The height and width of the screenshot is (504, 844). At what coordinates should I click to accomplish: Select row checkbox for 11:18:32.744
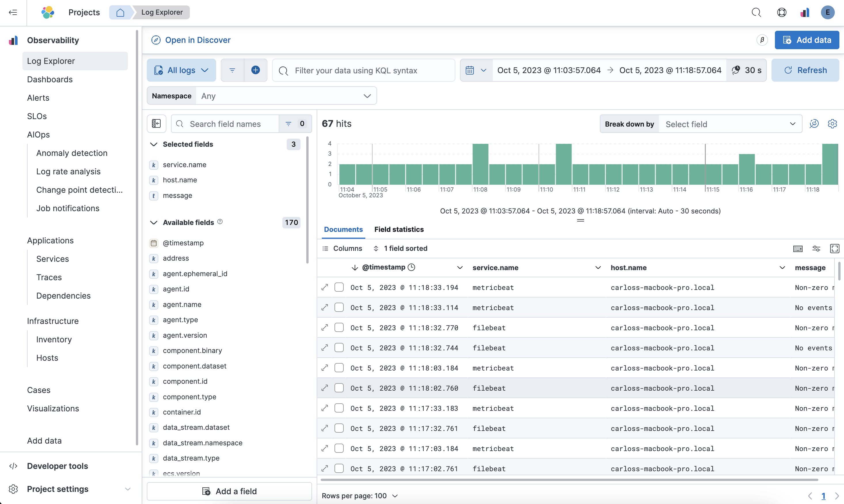(x=339, y=348)
